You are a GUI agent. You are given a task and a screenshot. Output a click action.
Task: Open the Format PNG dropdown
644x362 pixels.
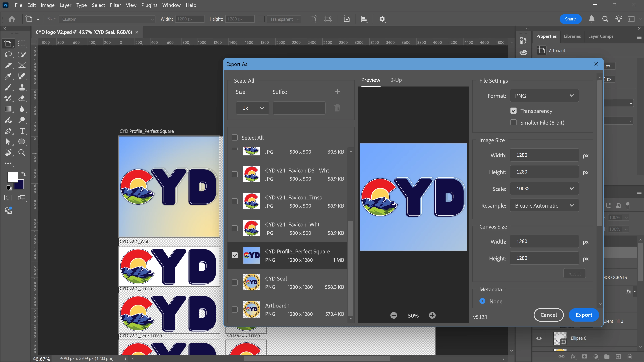544,96
